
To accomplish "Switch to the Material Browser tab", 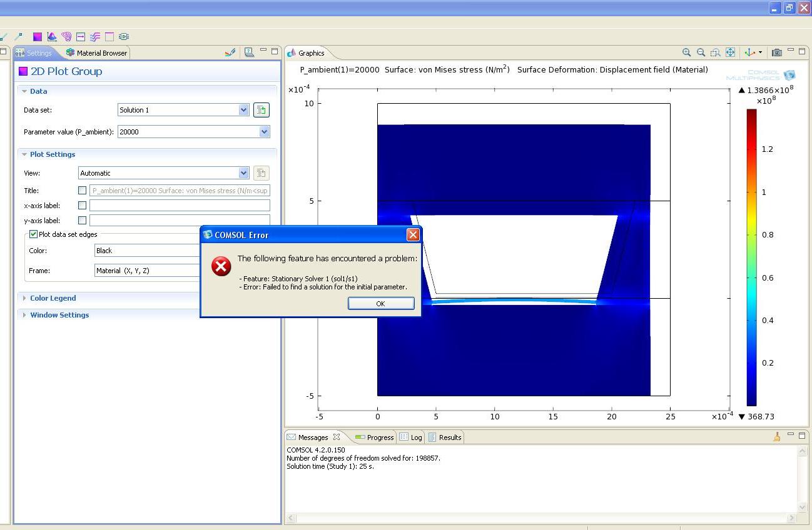I will (x=97, y=53).
